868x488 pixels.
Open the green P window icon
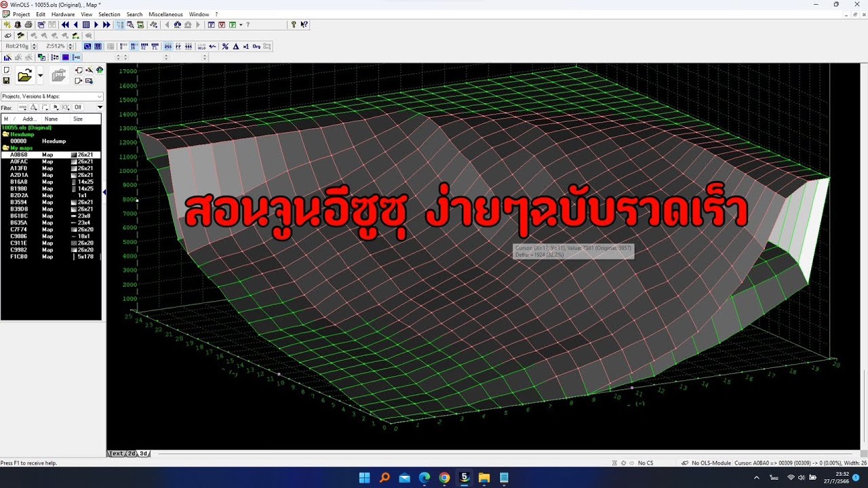[233, 24]
